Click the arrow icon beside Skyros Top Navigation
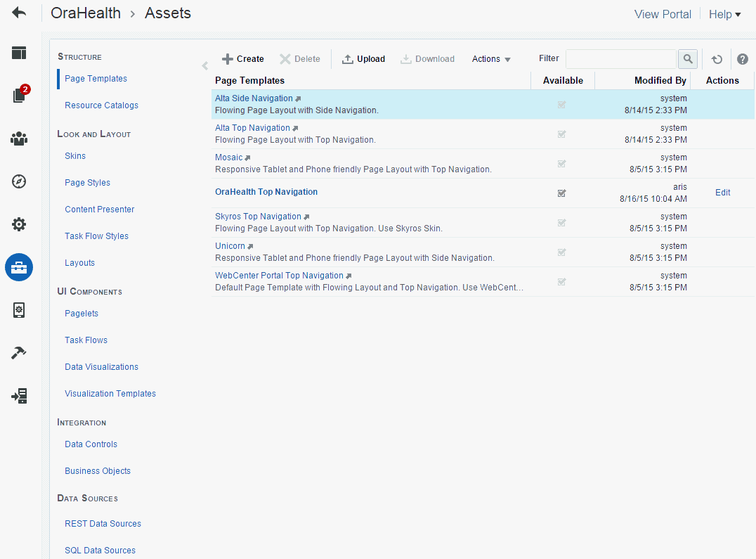The height and width of the screenshot is (559, 756). pos(306,217)
